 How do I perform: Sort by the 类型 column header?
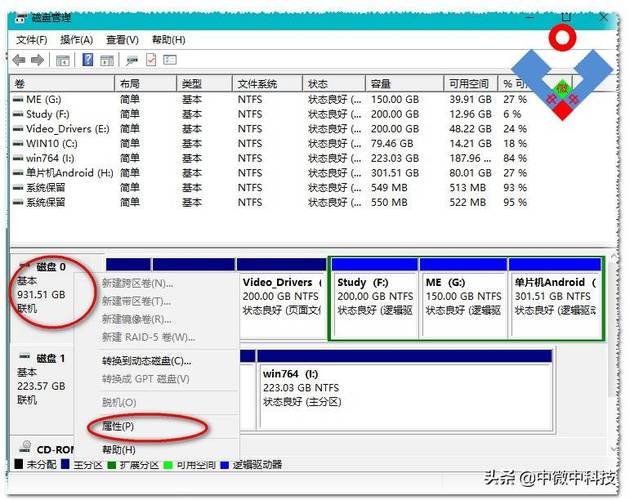point(205,84)
